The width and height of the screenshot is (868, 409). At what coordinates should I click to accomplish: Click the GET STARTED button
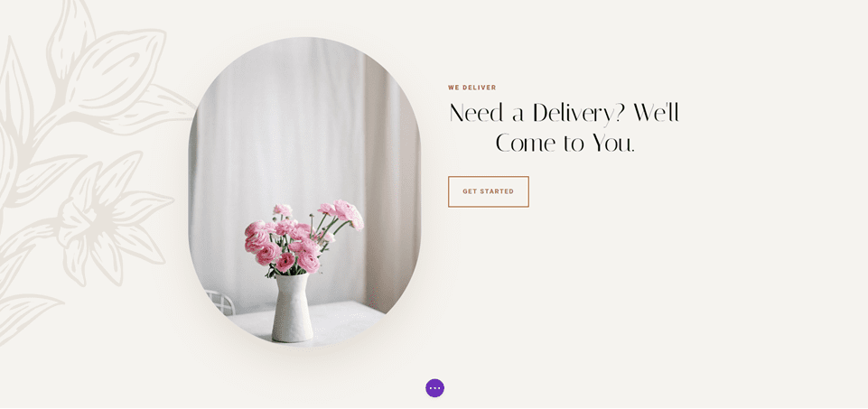pyautogui.click(x=489, y=191)
